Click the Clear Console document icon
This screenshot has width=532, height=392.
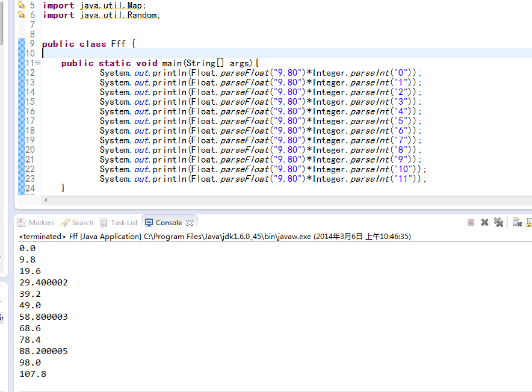click(x=516, y=222)
